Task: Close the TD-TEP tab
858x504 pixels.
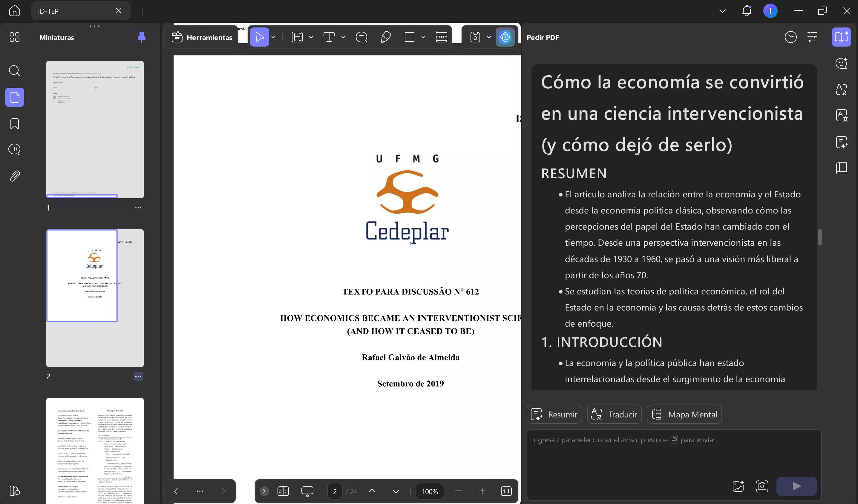Action: pos(119,11)
